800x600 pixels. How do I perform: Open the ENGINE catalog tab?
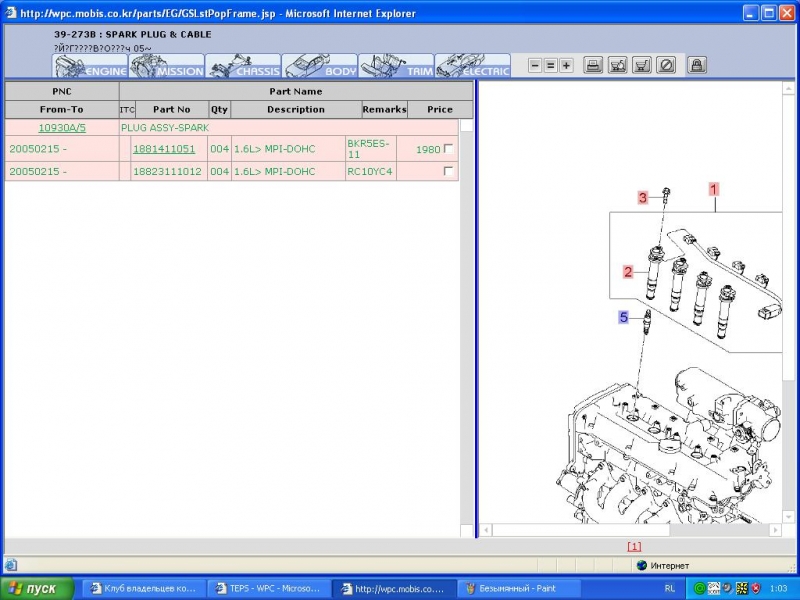point(90,66)
